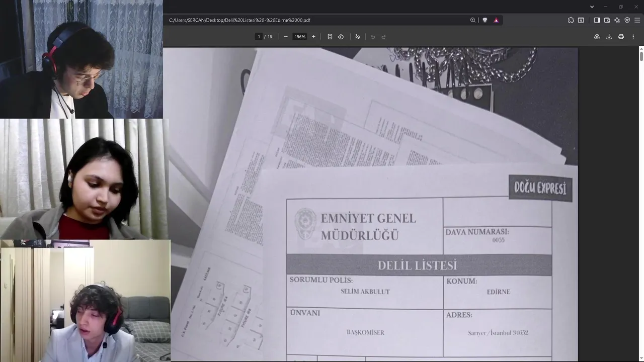The image size is (644, 362).
Task: Click the Fit to page icon
Action: pyautogui.click(x=330, y=37)
